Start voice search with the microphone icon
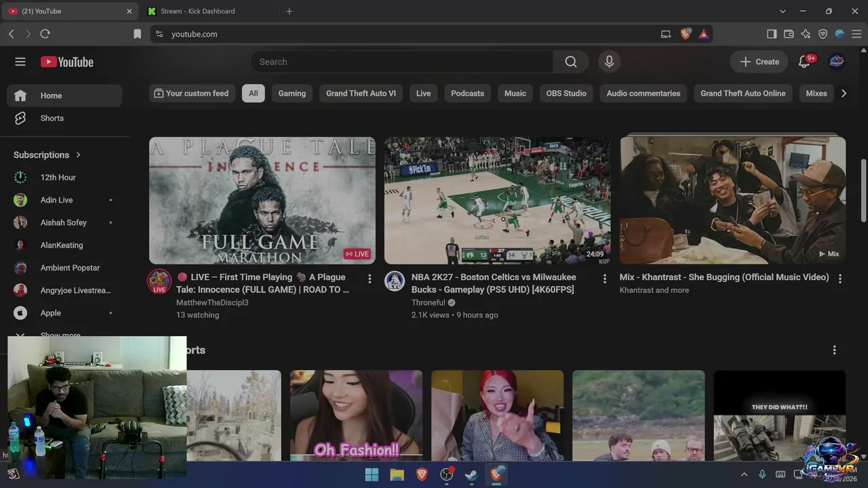 click(x=609, y=62)
